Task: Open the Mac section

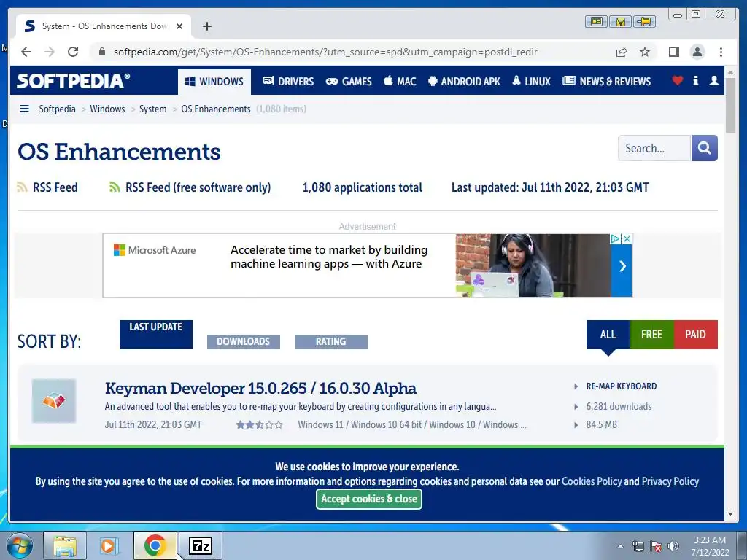Action: tap(400, 82)
